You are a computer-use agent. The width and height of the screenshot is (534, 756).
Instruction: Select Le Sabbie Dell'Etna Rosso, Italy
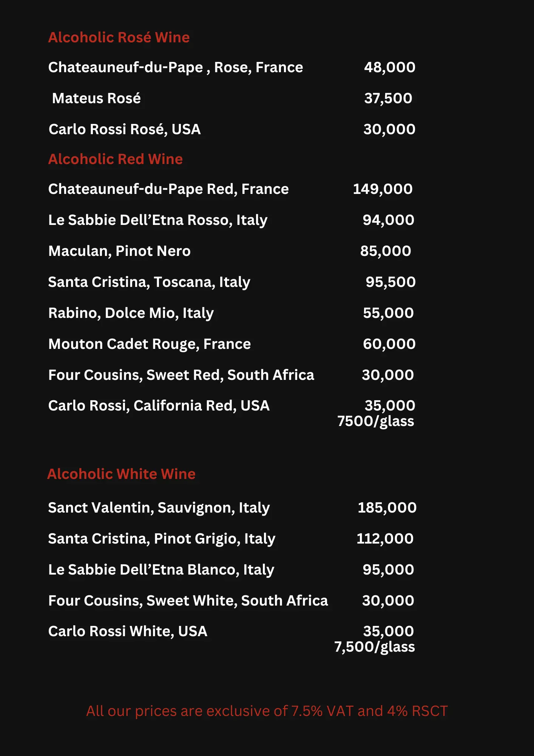[x=158, y=220]
